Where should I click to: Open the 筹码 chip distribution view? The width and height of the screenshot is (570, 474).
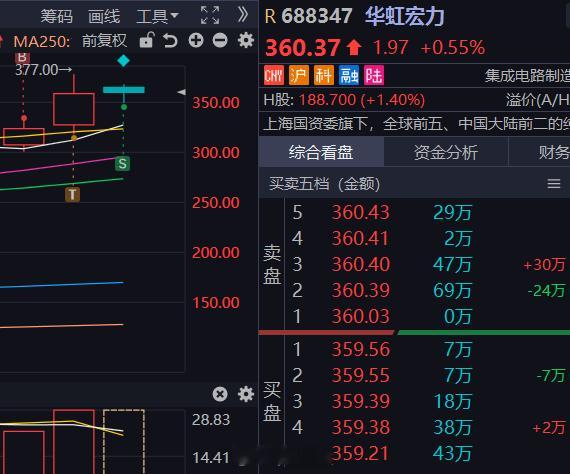coord(56,16)
